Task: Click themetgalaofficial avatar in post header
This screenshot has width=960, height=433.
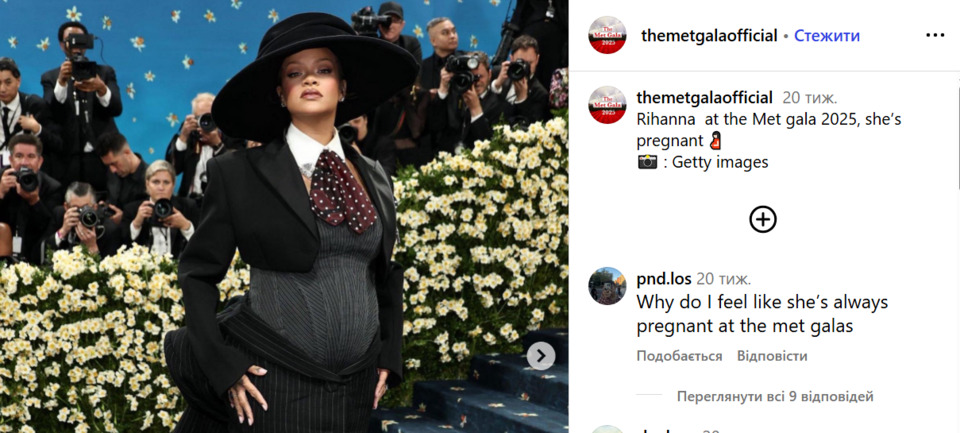Action: 607,35
